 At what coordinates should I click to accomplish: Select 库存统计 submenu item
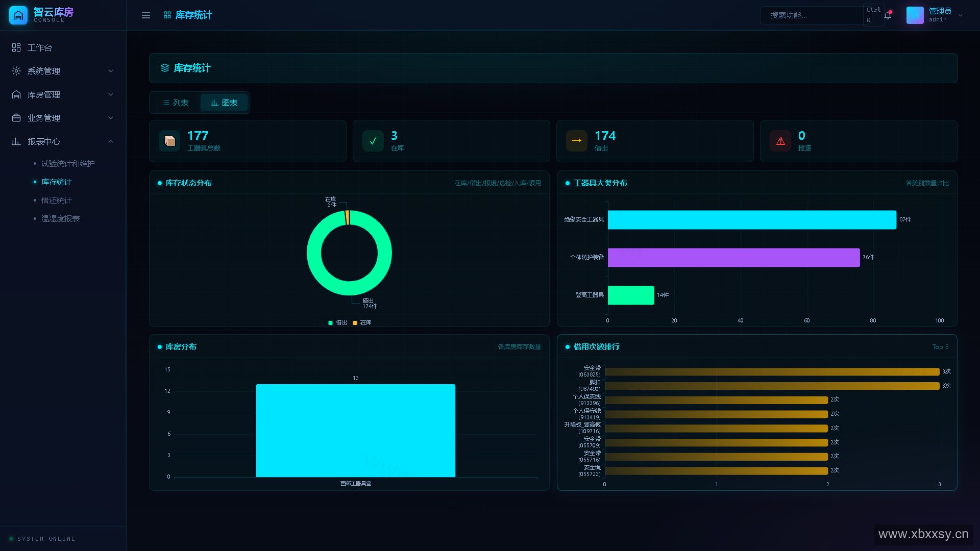click(x=56, y=182)
